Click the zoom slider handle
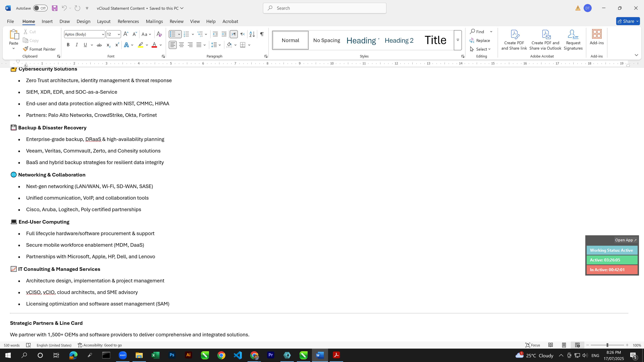This screenshot has width=644, height=362. point(607,345)
